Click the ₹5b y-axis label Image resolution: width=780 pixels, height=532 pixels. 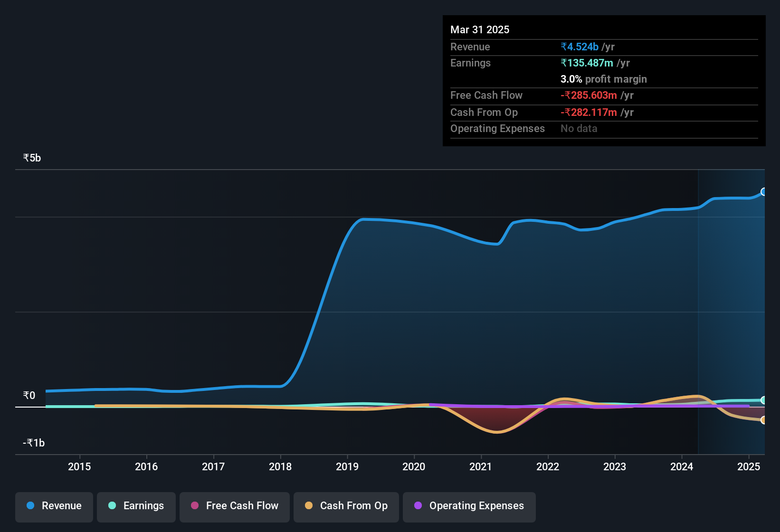point(32,158)
